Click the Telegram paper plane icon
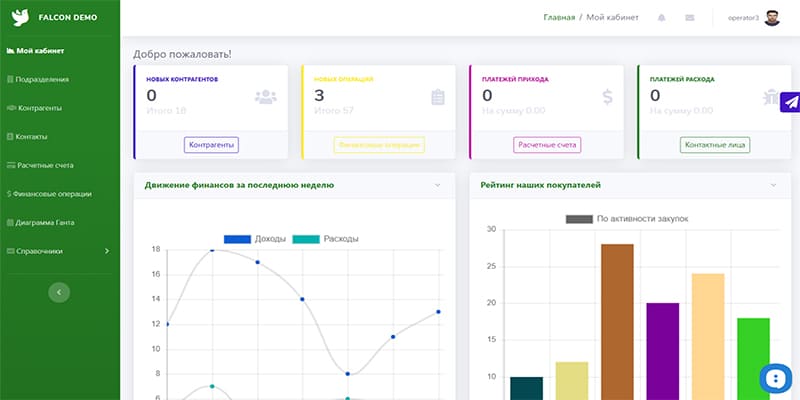This screenshot has width=800, height=400. [x=789, y=102]
